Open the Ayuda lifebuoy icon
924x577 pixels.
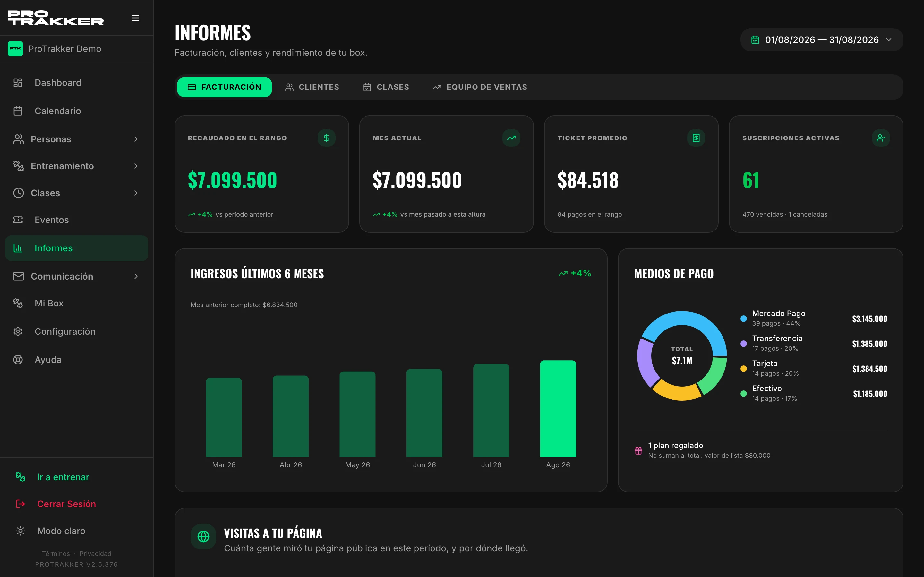[18, 360]
